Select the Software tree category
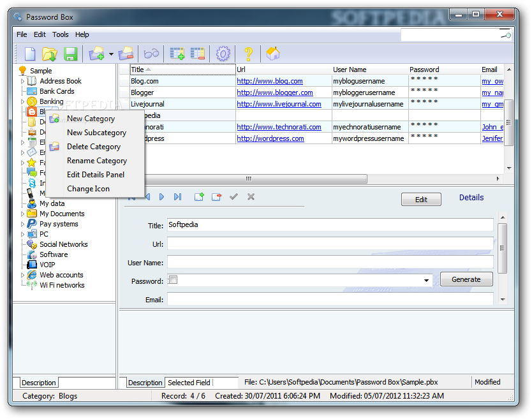532x419 pixels. (x=54, y=254)
